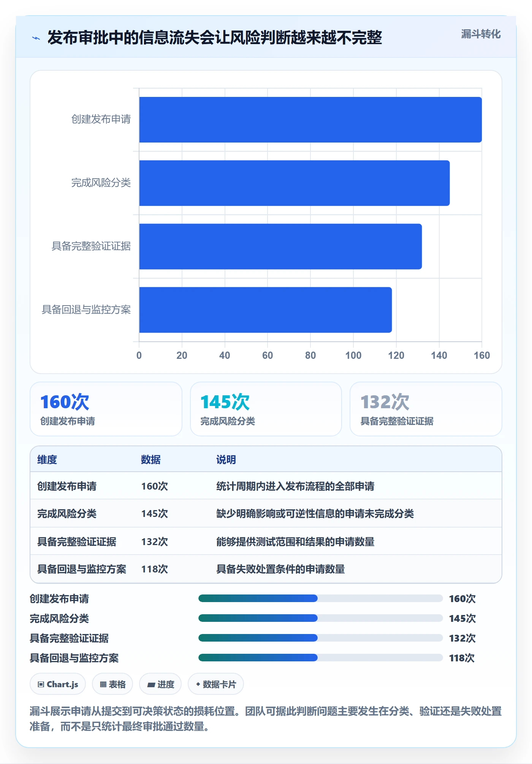
Task: Click 缺少明确影响或可逆性信息的申请未完成分类 description
Action: pos(315,514)
